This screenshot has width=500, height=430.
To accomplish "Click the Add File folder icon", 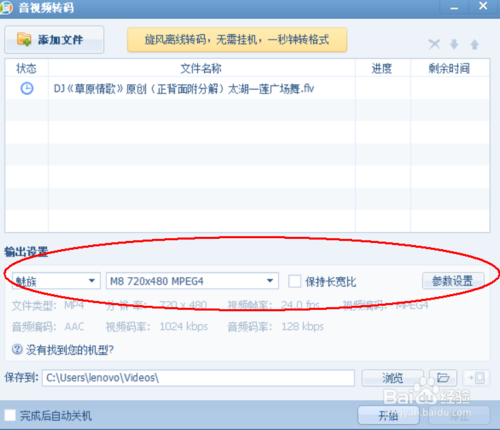I will click(x=24, y=40).
